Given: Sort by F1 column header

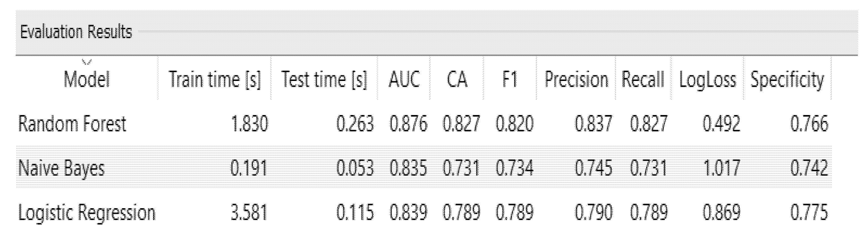Looking at the screenshot, I should click(510, 80).
